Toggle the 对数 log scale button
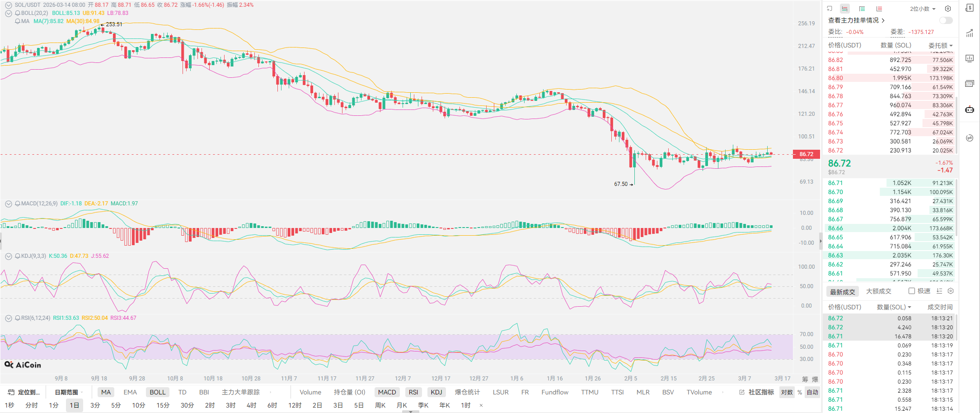The width and height of the screenshot is (980, 413). point(787,392)
